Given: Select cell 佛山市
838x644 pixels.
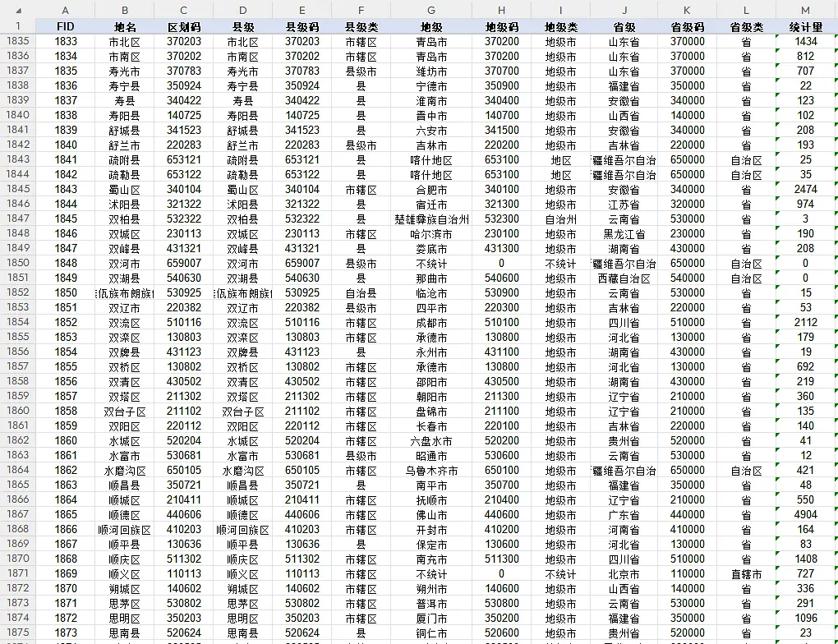Looking at the screenshot, I should [x=431, y=515].
